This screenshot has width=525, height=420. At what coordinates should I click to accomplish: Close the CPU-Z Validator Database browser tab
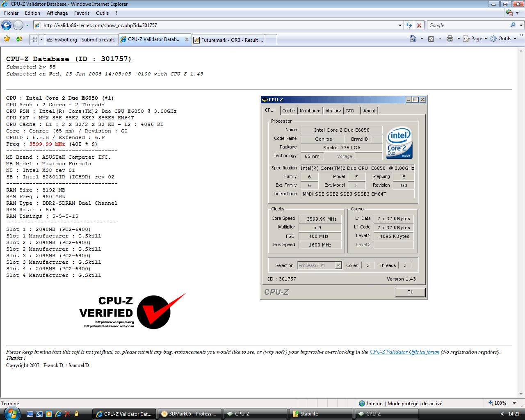pyautogui.click(x=187, y=40)
